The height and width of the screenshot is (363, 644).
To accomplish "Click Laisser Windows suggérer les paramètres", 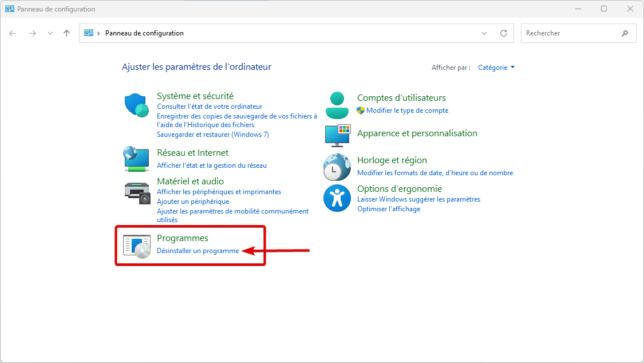I will pyautogui.click(x=418, y=199).
